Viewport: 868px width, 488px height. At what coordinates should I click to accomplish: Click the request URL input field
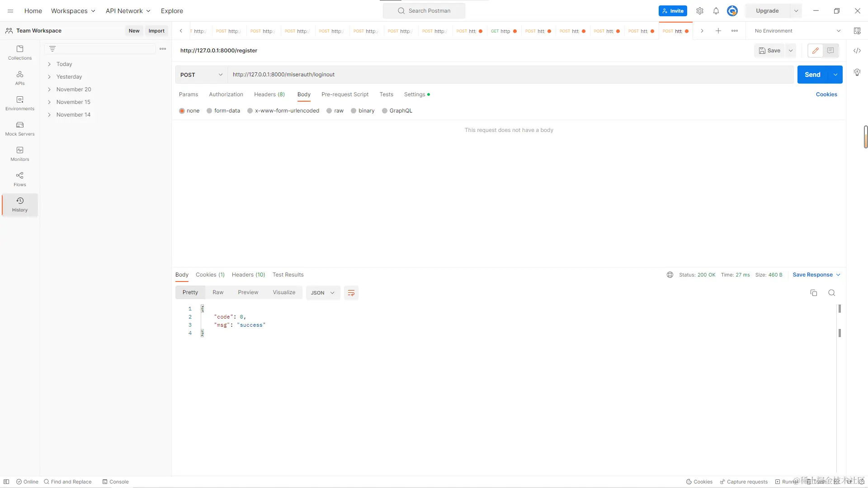511,75
